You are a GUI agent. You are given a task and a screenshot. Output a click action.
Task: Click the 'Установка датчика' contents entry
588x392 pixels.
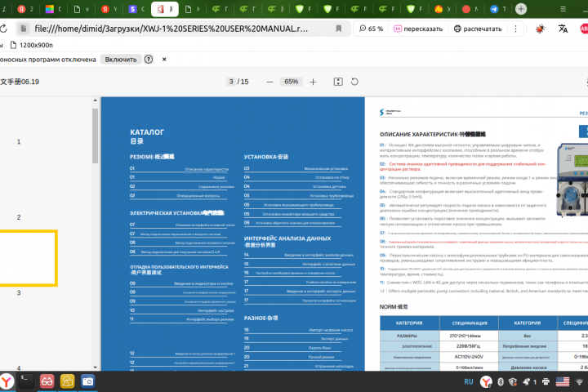click(x=329, y=186)
